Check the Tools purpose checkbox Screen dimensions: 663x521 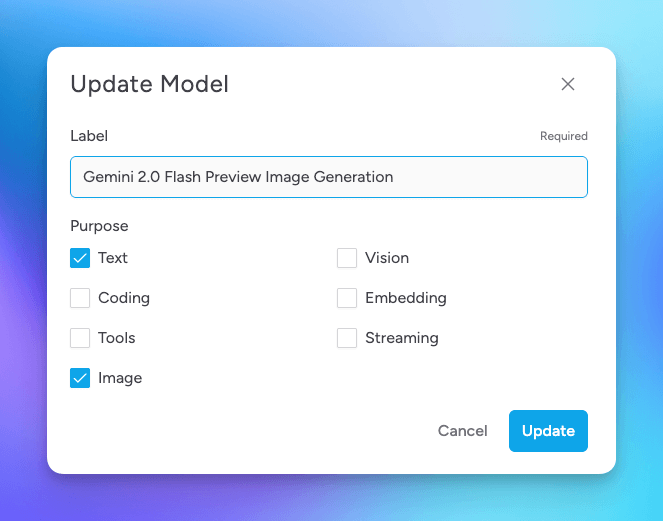(x=80, y=338)
